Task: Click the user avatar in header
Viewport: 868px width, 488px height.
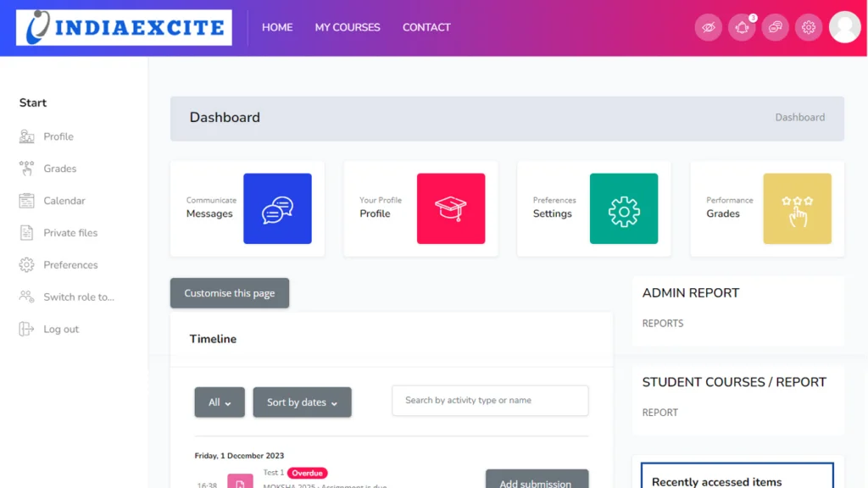Action: 844,27
